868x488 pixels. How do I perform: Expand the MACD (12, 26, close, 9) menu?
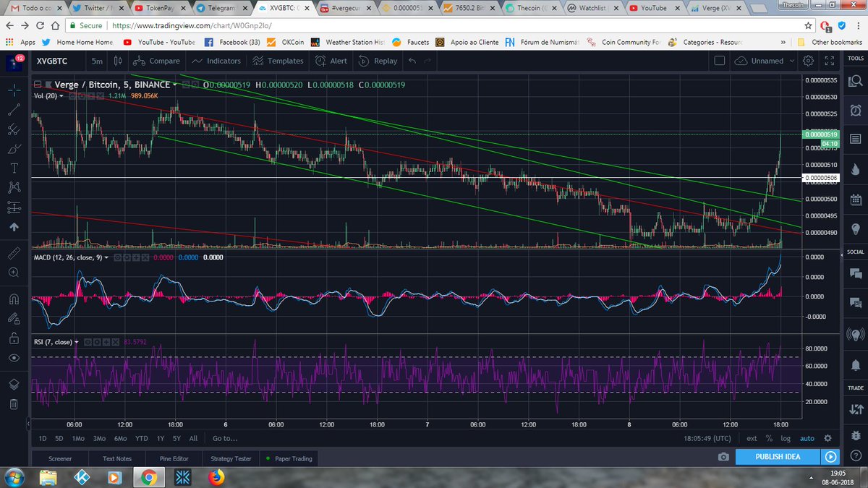pyautogui.click(x=108, y=257)
